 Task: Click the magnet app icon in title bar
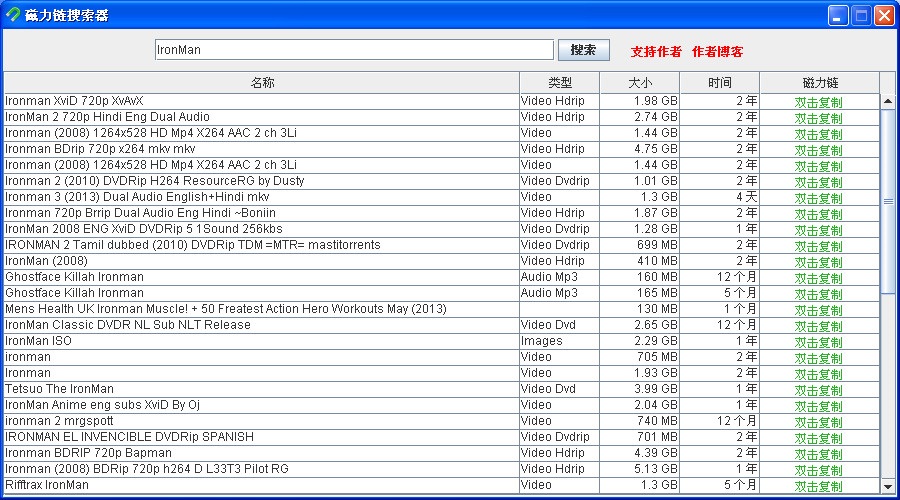tap(13, 15)
